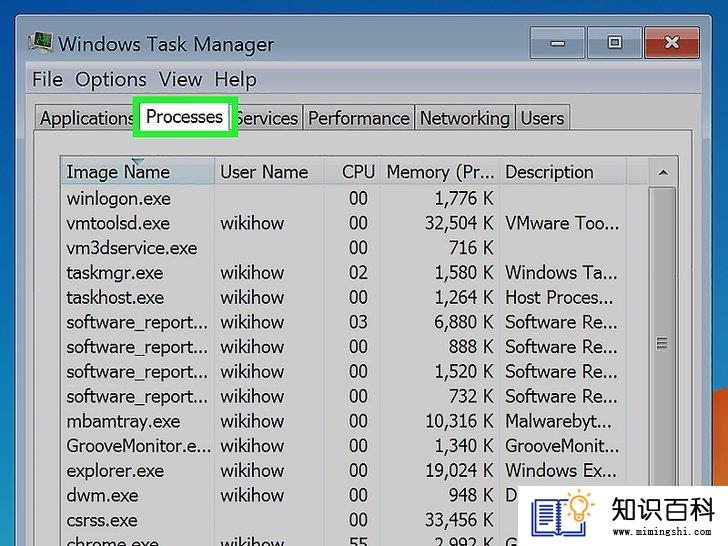Select the mbamtray.exe process

(355, 421)
